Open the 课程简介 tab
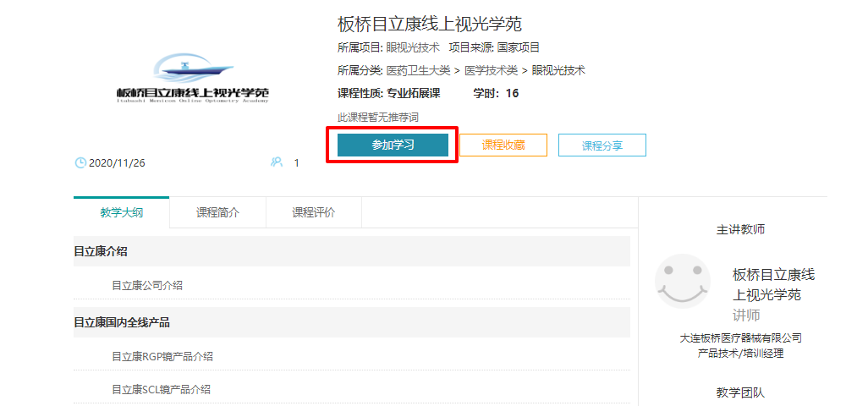The width and height of the screenshot is (868, 406). coord(217,213)
